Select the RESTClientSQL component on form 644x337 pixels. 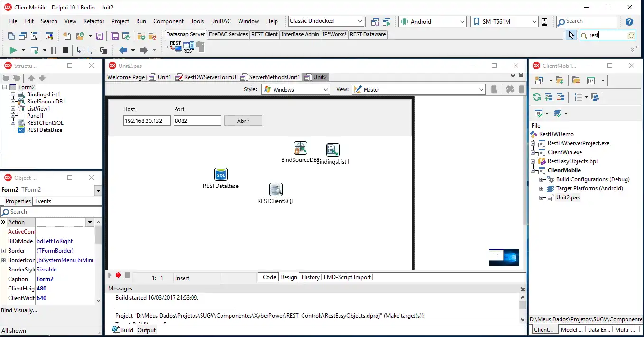click(276, 189)
